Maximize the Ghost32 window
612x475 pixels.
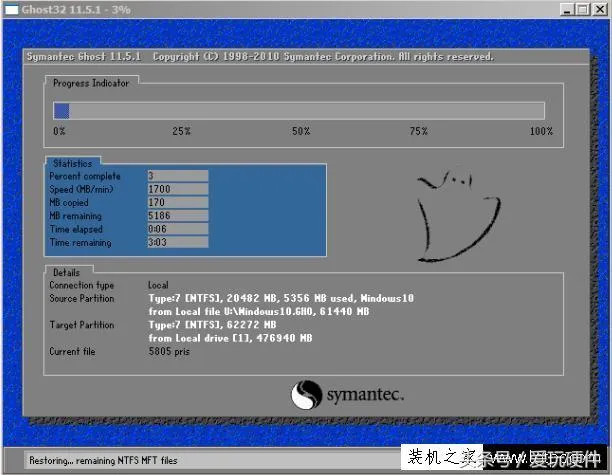tap(583, 9)
